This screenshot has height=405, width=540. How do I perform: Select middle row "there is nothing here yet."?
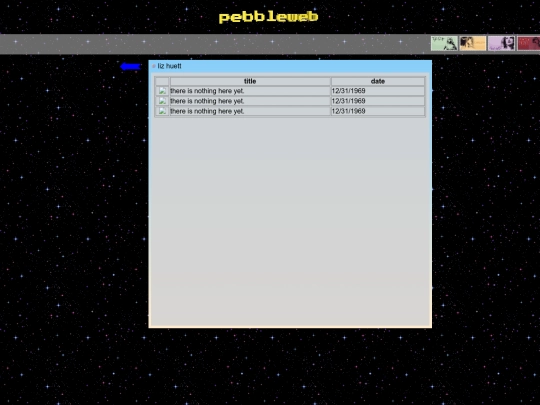click(207, 101)
